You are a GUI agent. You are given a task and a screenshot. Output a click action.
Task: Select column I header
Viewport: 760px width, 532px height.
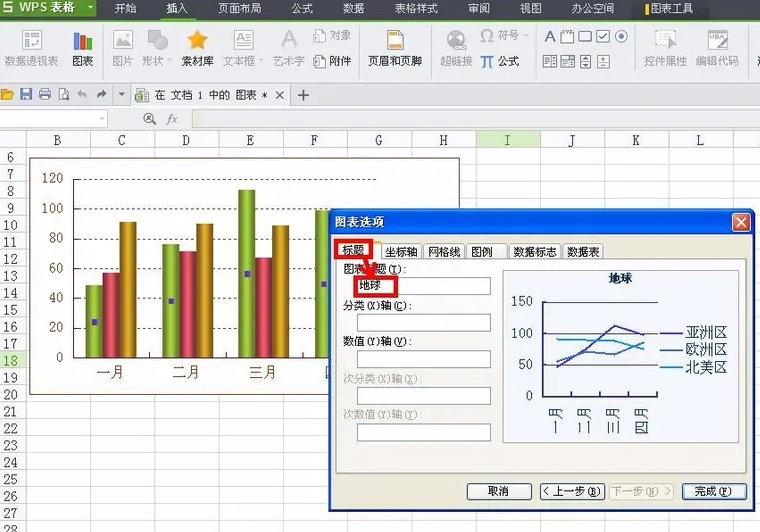[x=508, y=140]
